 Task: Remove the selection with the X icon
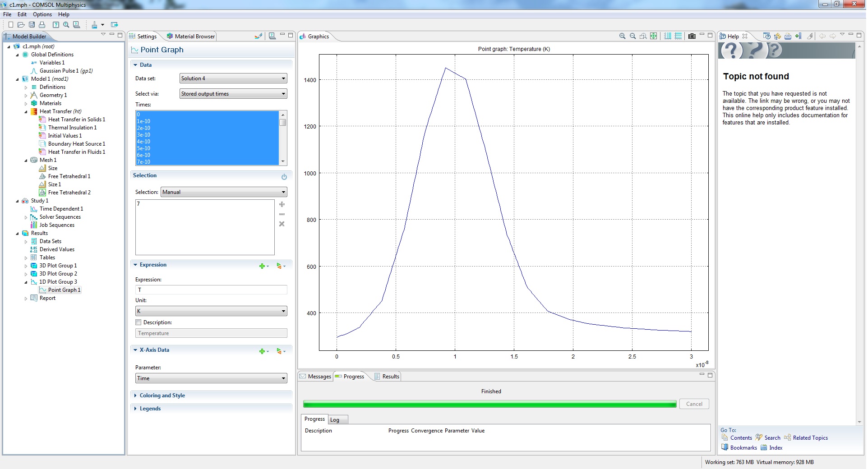pyautogui.click(x=282, y=224)
